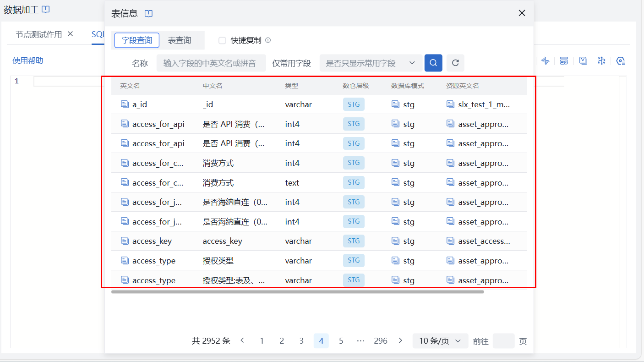
Task: Click the resource icon beside asset_access...
Action: tap(451, 241)
